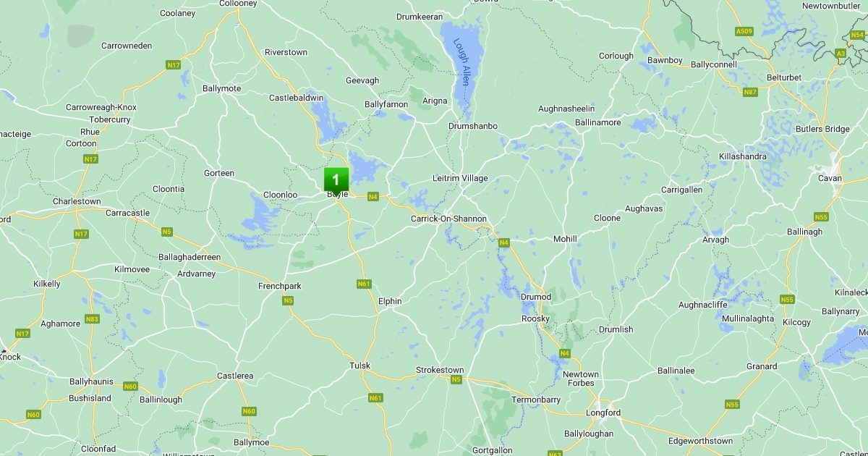Click the Ballymote town label

click(222, 88)
